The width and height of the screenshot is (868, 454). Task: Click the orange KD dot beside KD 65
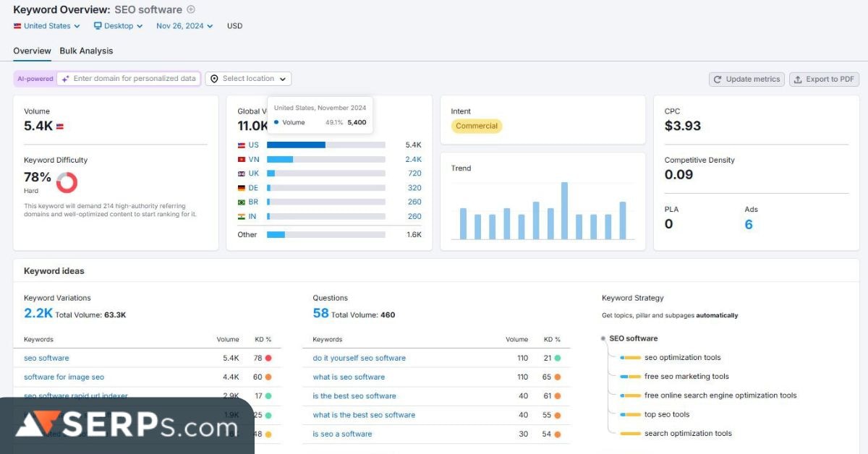click(x=558, y=377)
